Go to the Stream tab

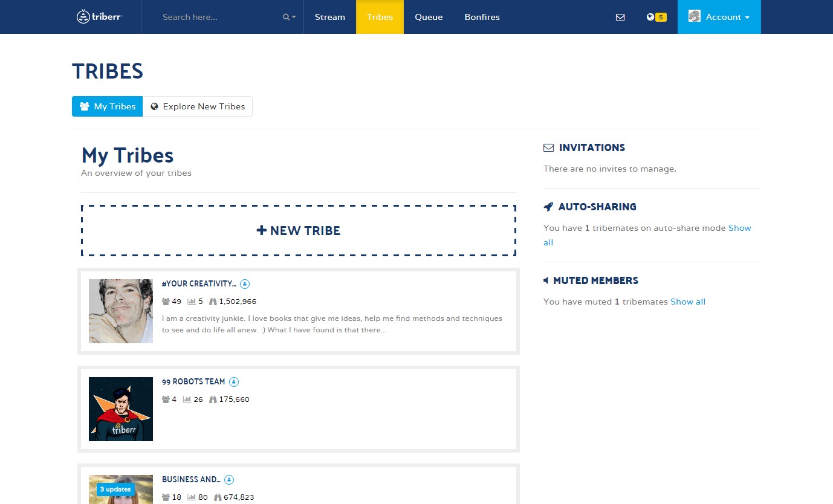pyautogui.click(x=330, y=17)
